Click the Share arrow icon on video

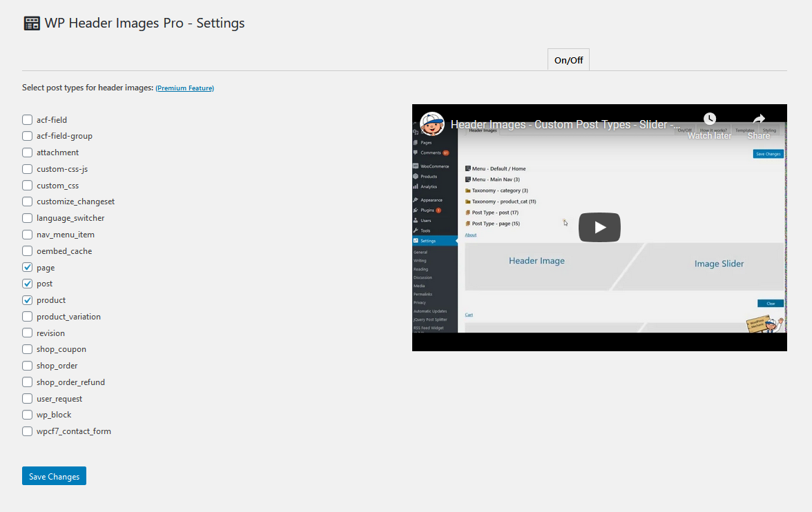pos(759,119)
